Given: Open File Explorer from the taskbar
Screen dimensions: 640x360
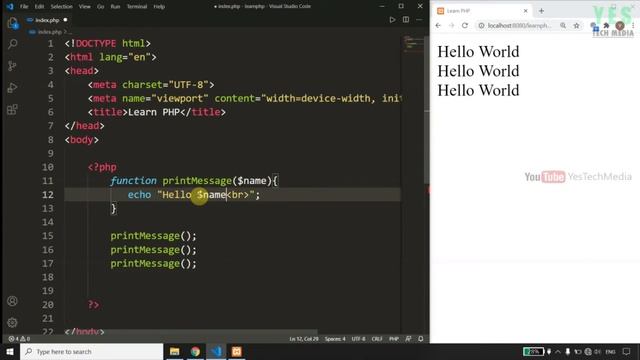Looking at the screenshot, I should [x=174, y=351].
